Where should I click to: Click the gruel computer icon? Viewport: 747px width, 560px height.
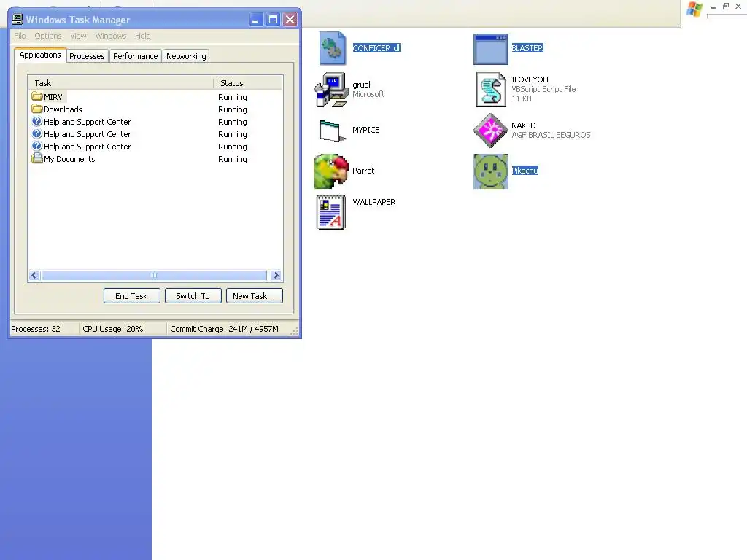pyautogui.click(x=332, y=90)
